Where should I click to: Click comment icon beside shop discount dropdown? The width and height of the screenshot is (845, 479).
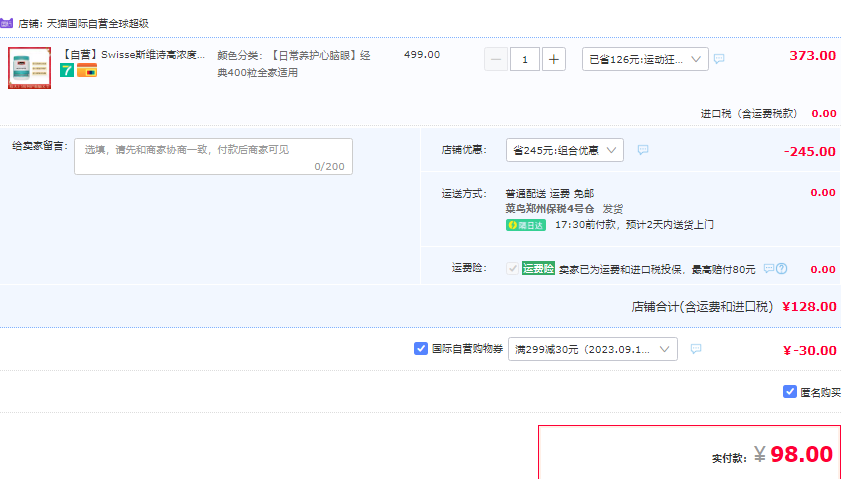[x=643, y=149]
